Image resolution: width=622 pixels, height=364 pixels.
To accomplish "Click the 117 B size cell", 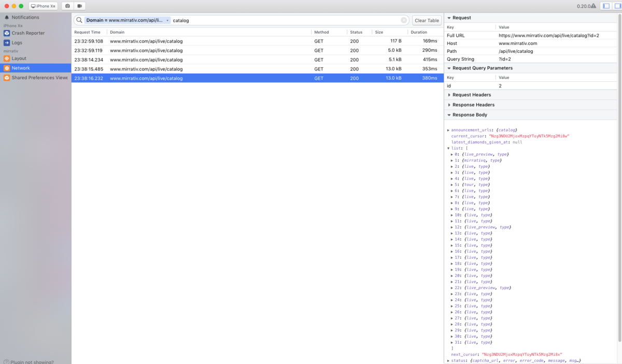I will coord(395,41).
